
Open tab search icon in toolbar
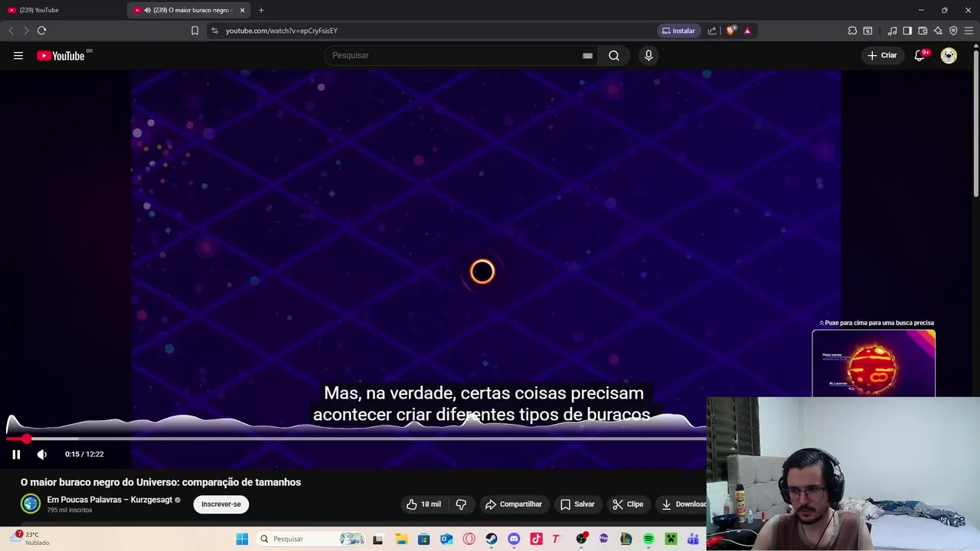point(867,31)
